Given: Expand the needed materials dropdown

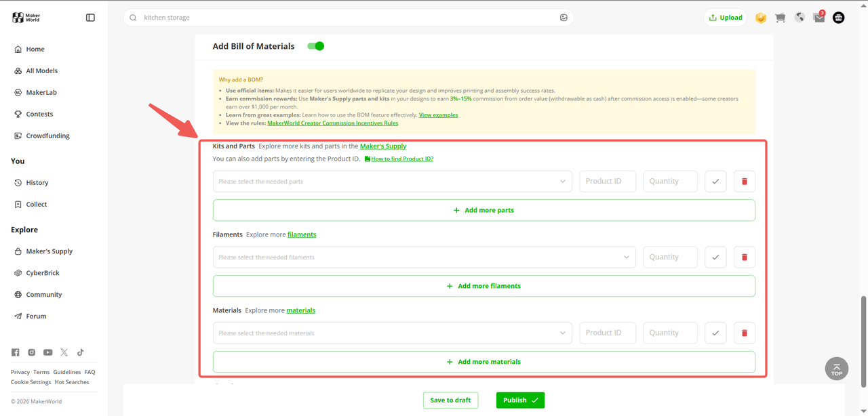Looking at the screenshot, I should 393,333.
